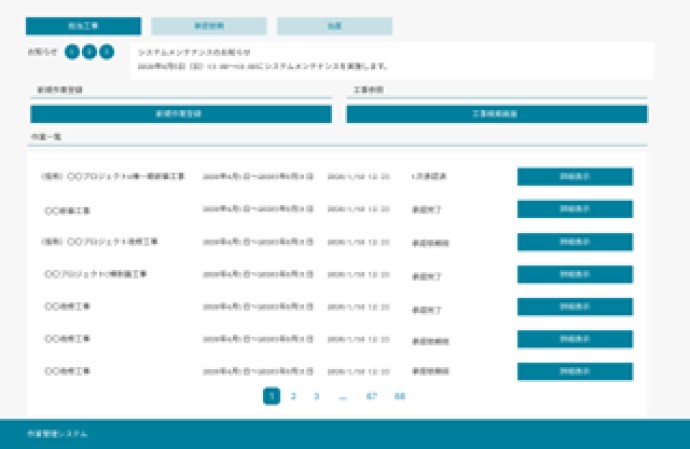Show notice number 3 circle
The height and width of the screenshot is (449, 690).
[106, 52]
